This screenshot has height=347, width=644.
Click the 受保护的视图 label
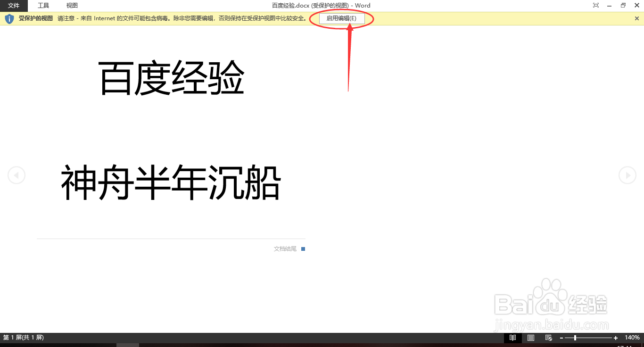tap(36, 18)
